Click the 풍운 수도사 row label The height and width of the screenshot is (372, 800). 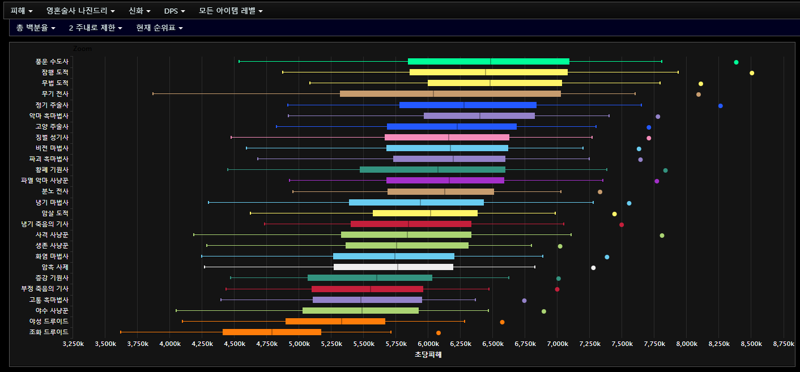[52, 61]
